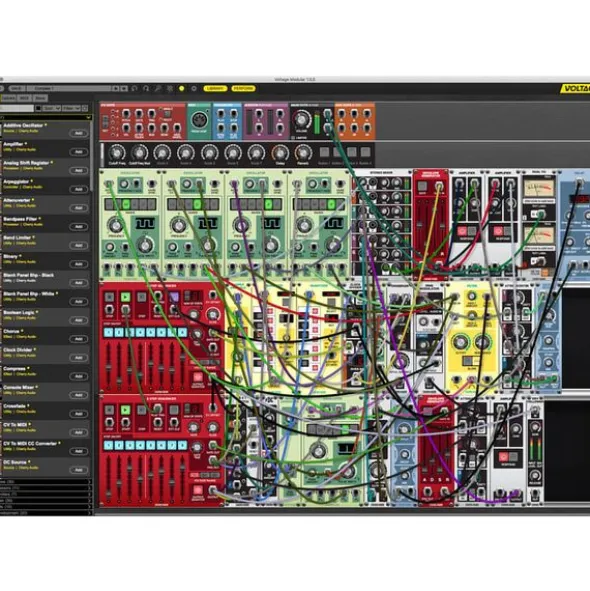Screen dimensions: 590x591
Task: Toggle step 4 on top sequencer
Action: (140, 332)
